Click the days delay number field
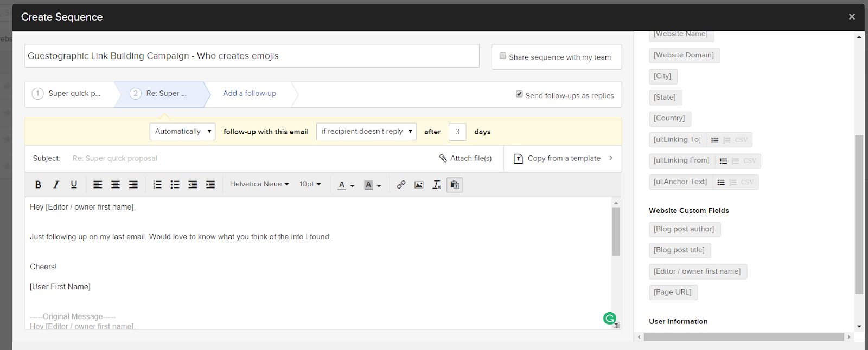The height and width of the screenshot is (350, 868). pyautogui.click(x=457, y=132)
